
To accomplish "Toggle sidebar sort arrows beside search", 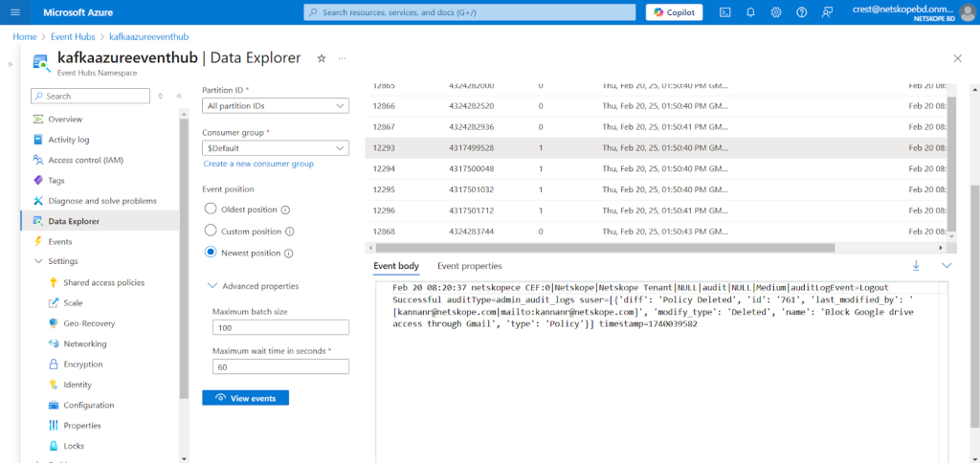I will [160, 97].
